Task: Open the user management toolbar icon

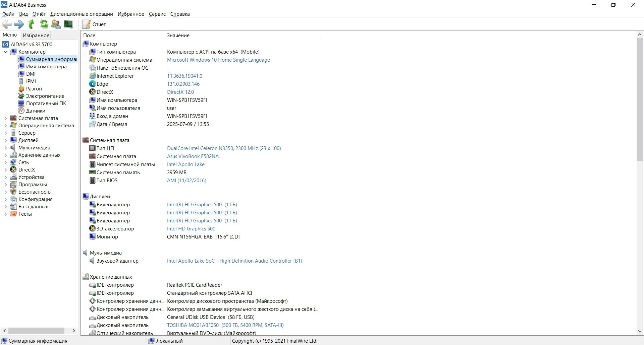Action: tap(56, 24)
